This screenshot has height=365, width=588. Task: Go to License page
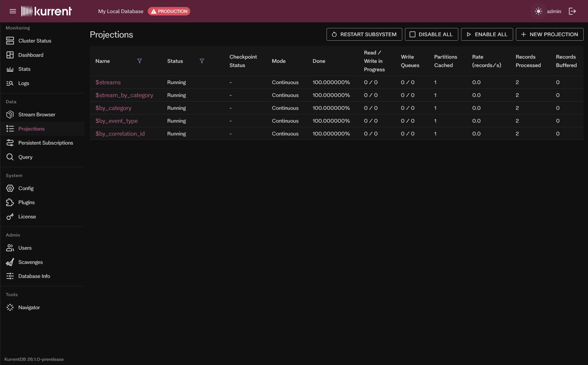(27, 217)
